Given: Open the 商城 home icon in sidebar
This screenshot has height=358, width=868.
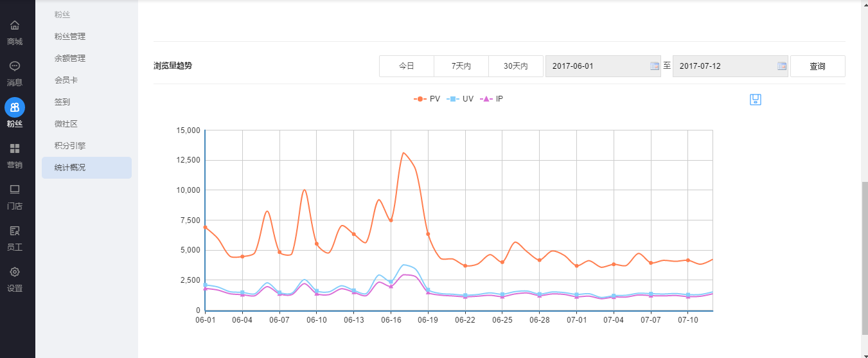Looking at the screenshot, I should tap(14, 26).
